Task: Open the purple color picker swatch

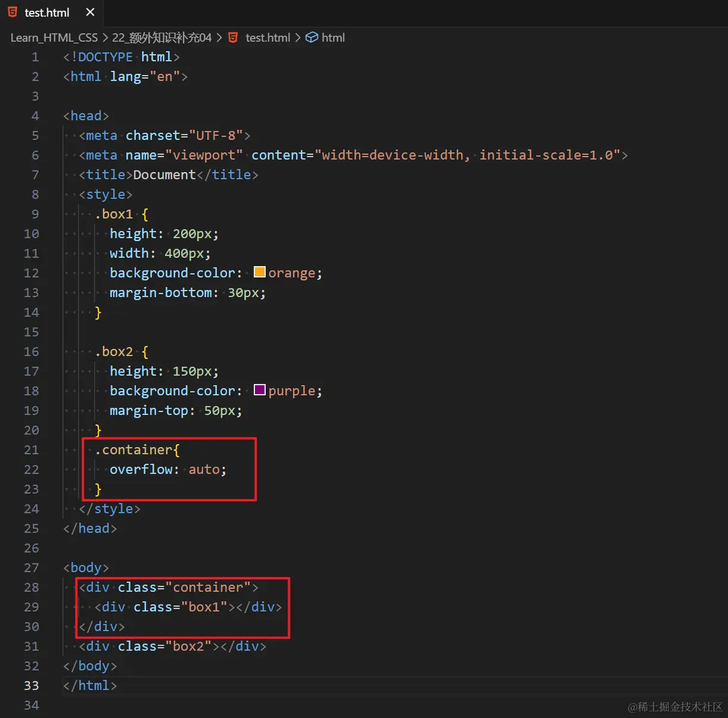Action: pyautogui.click(x=259, y=390)
